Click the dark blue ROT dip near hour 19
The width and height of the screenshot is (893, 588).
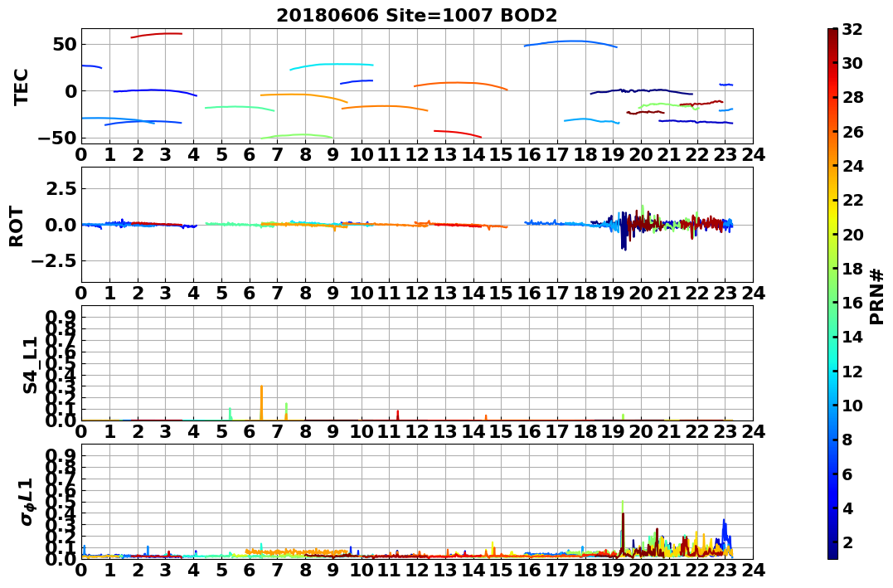coord(624,240)
